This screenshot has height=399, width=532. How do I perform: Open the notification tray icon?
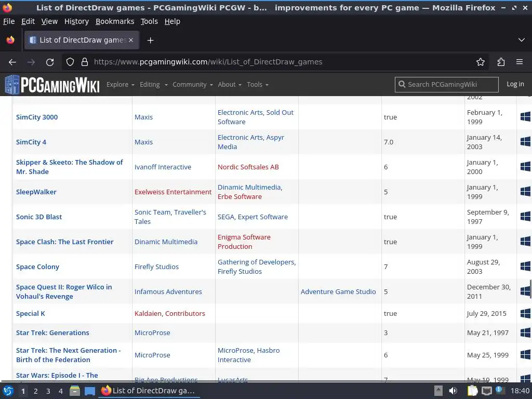coord(499,390)
